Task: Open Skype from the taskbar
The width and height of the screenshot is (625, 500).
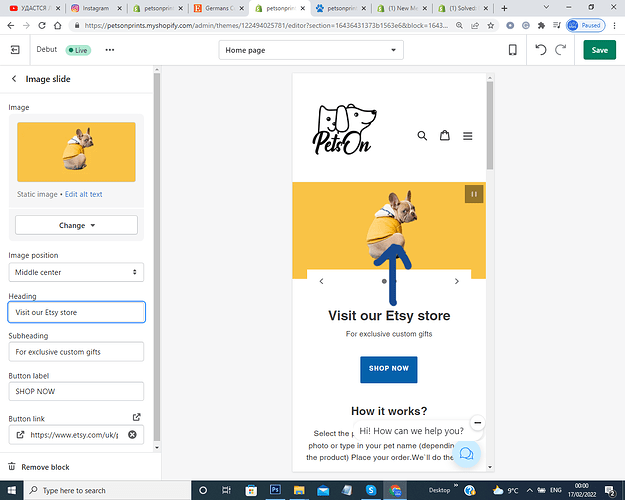Action: click(x=371, y=490)
